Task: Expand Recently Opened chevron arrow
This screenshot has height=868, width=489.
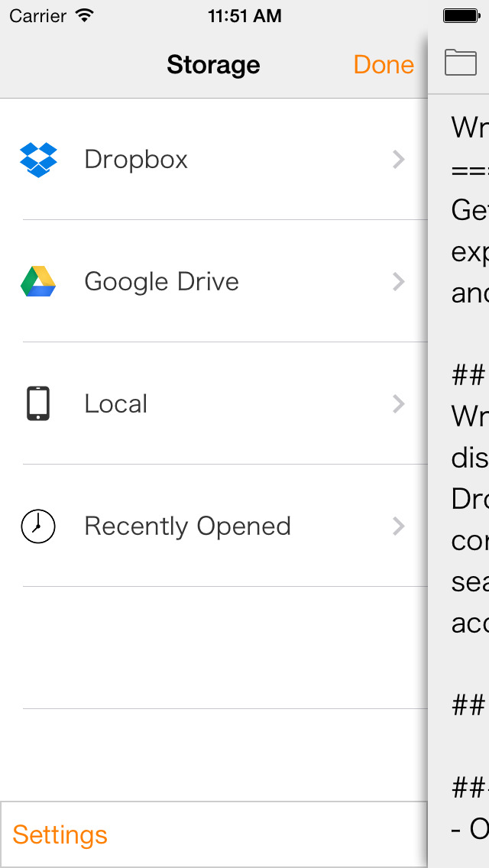Action: tap(398, 526)
